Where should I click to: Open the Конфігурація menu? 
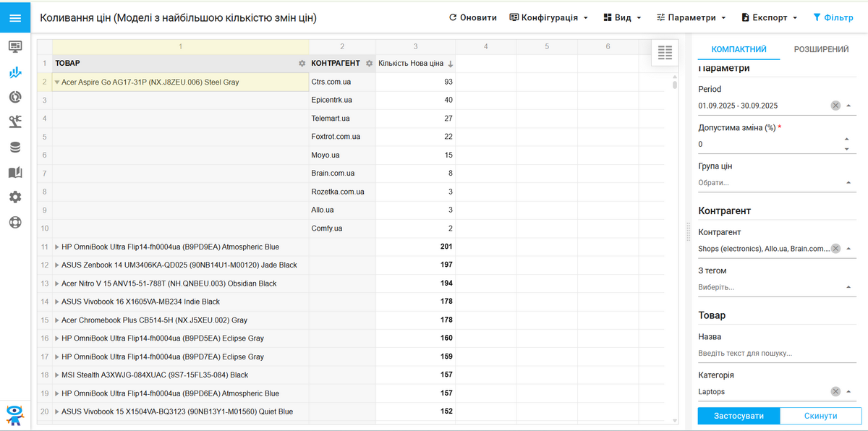coord(548,17)
